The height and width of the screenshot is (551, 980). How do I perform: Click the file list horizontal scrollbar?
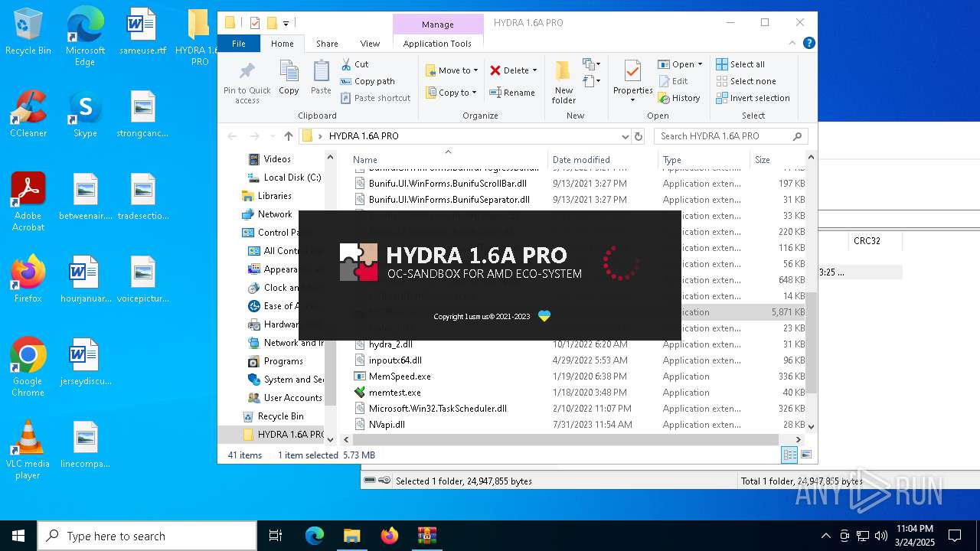coord(565,439)
